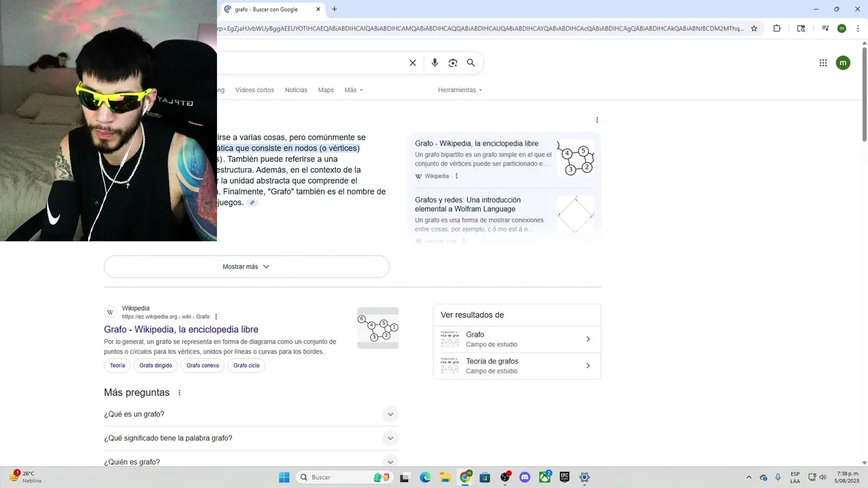
Task: Open the Google apps grid
Action: tap(823, 63)
